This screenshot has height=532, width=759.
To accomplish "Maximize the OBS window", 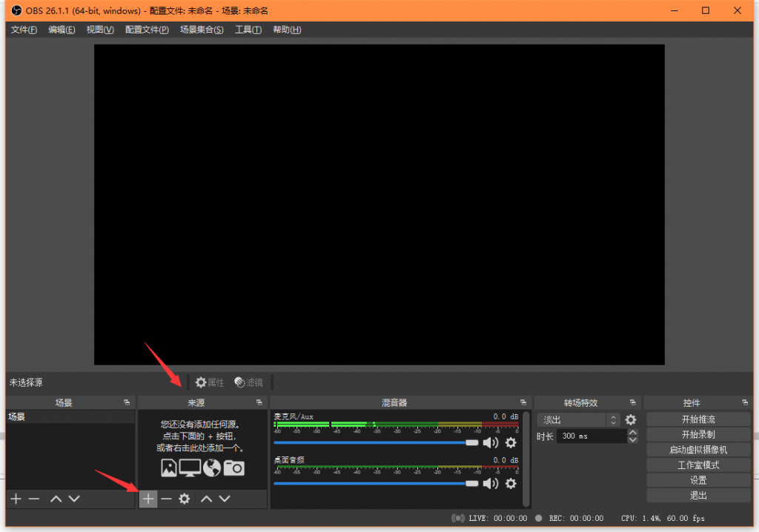I will pos(706,10).
